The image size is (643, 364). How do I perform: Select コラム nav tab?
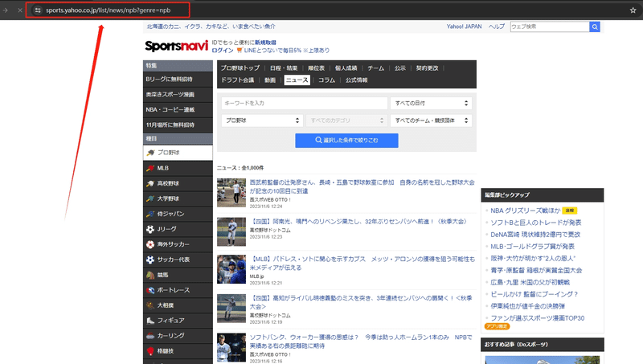[326, 80]
